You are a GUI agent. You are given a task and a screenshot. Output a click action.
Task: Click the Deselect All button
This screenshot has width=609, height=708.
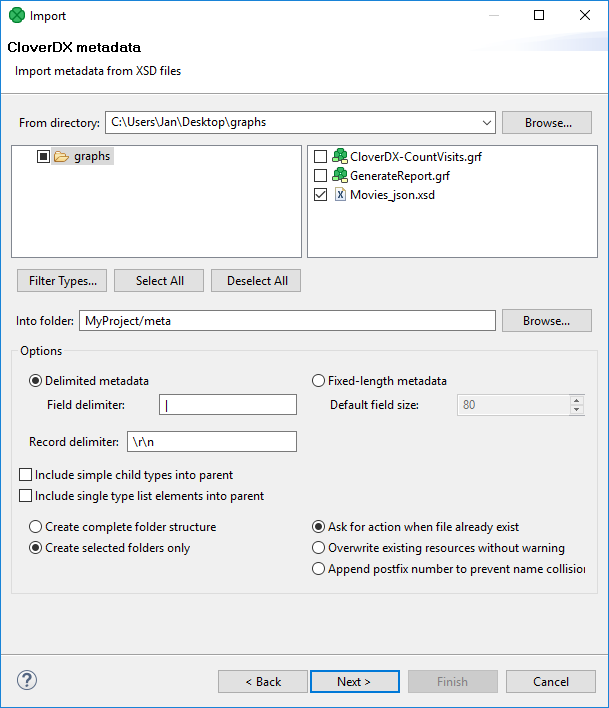(x=256, y=281)
